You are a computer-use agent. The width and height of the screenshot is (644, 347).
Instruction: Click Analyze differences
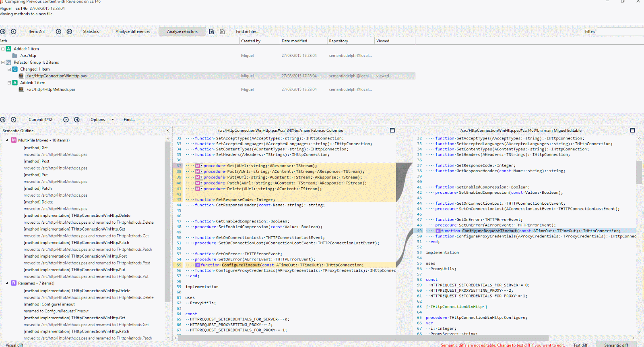coord(133,31)
